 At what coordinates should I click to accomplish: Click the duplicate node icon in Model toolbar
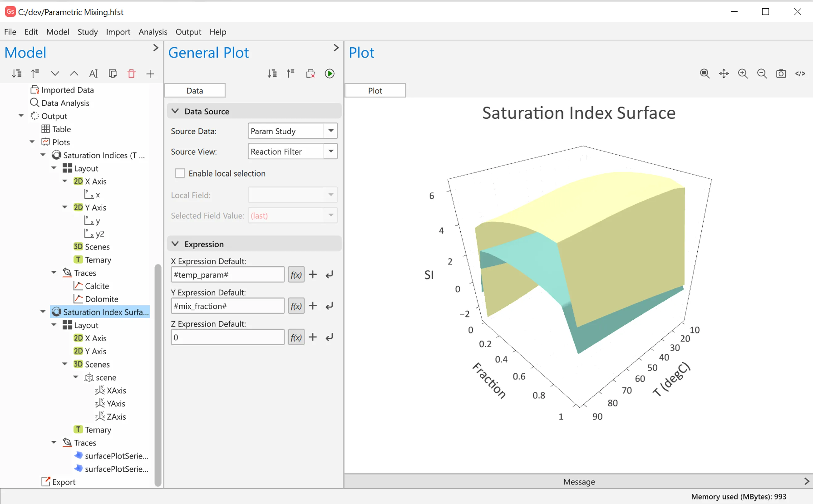click(x=113, y=73)
